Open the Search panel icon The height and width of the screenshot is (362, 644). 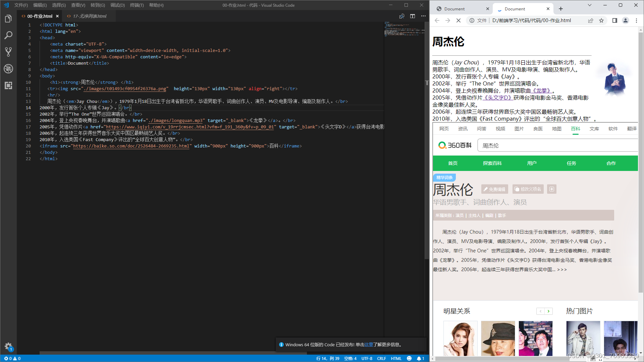[x=8, y=35]
